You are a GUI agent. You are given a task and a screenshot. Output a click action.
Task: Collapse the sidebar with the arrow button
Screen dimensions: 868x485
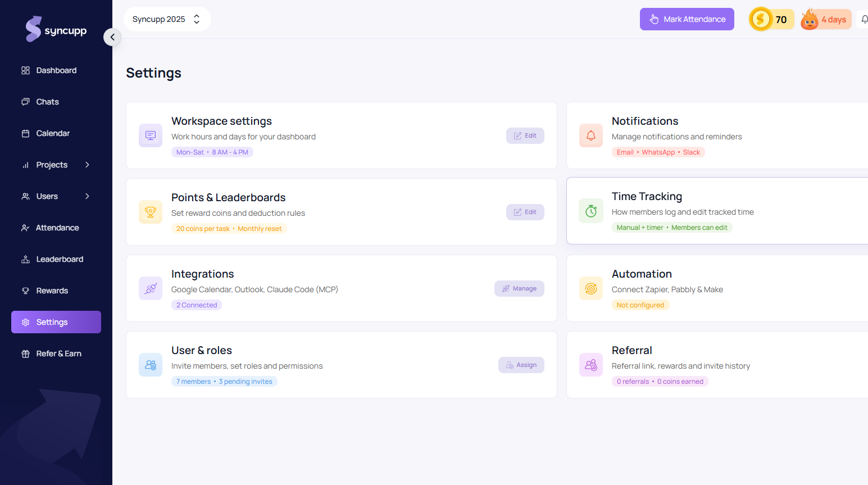(x=112, y=37)
